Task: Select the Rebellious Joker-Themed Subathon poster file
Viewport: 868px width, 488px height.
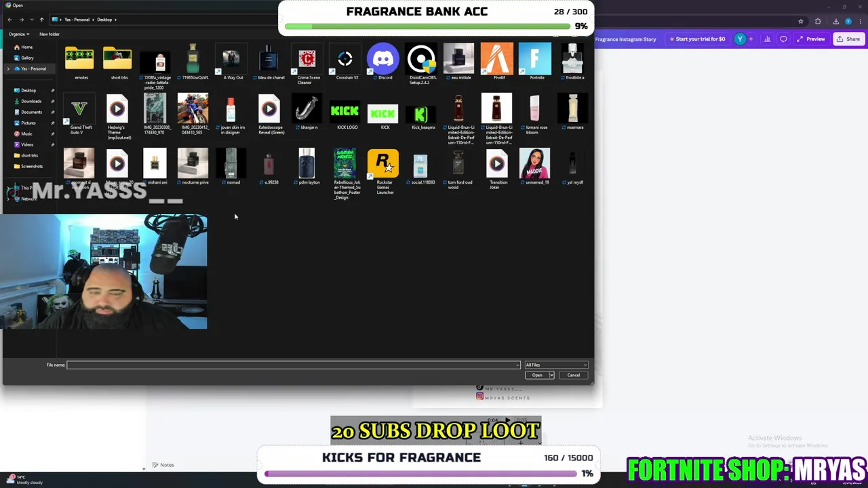Action: (346, 175)
